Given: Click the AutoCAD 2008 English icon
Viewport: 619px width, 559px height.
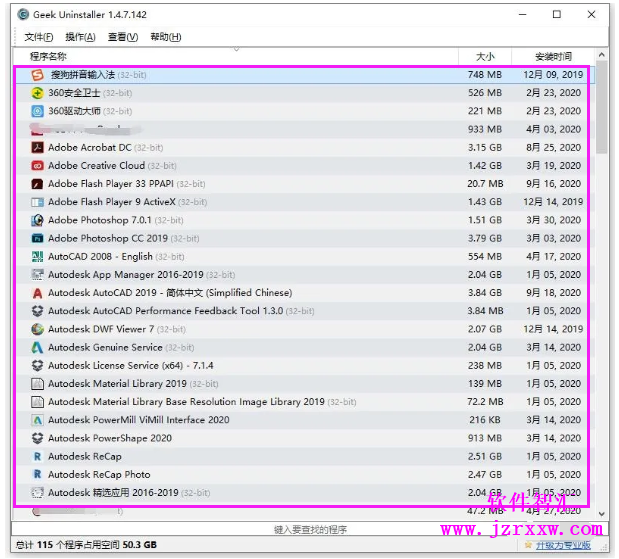Looking at the screenshot, I should coord(37,257).
